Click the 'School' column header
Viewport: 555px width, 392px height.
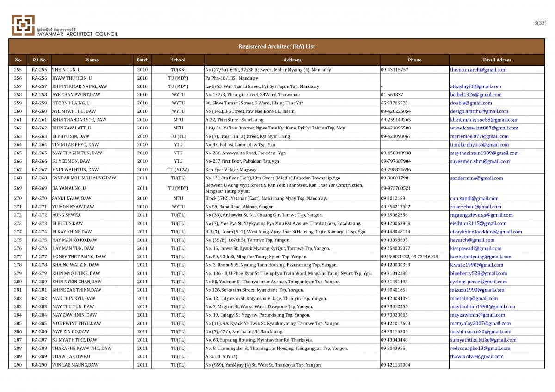tap(178, 60)
